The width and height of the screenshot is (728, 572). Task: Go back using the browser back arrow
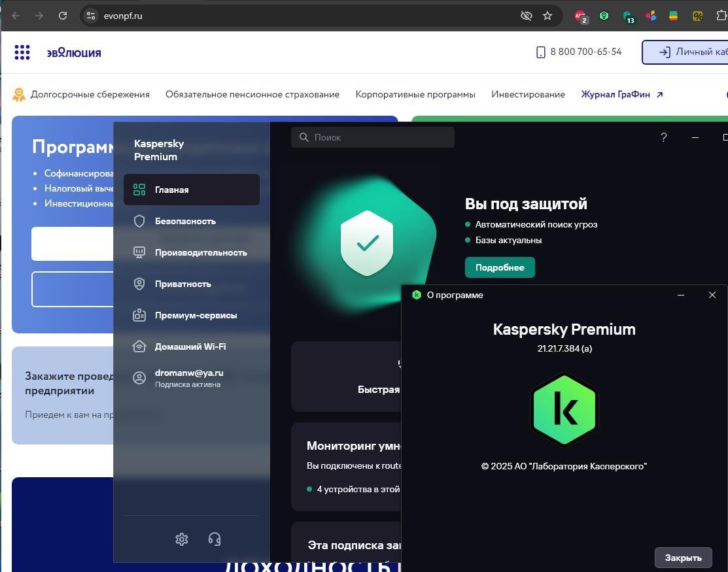(16, 16)
